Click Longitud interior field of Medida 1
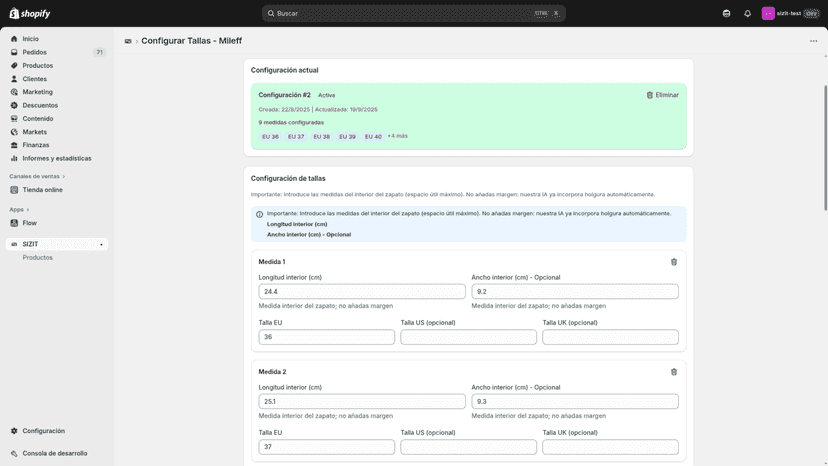 coord(362,292)
